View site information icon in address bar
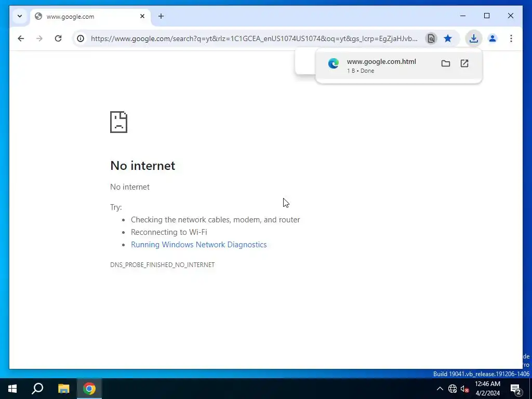The height and width of the screenshot is (399, 532). point(81,38)
